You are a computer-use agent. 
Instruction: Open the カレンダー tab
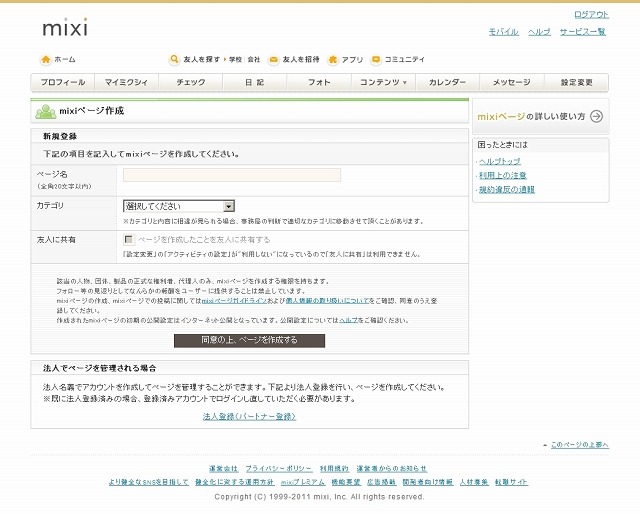pos(447,82)
